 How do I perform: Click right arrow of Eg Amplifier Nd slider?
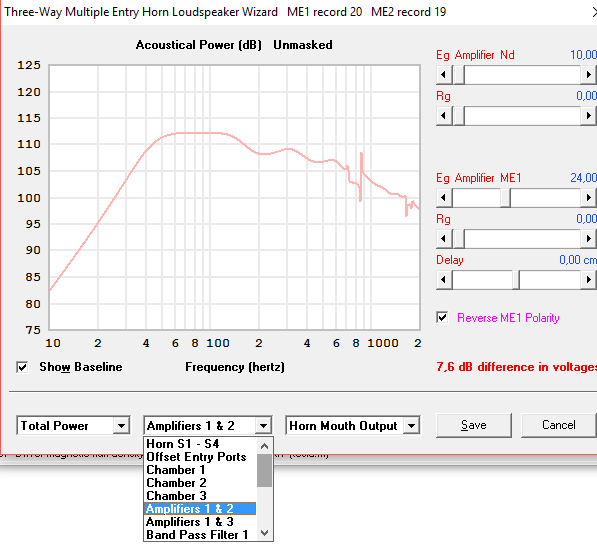coord(589,75)
